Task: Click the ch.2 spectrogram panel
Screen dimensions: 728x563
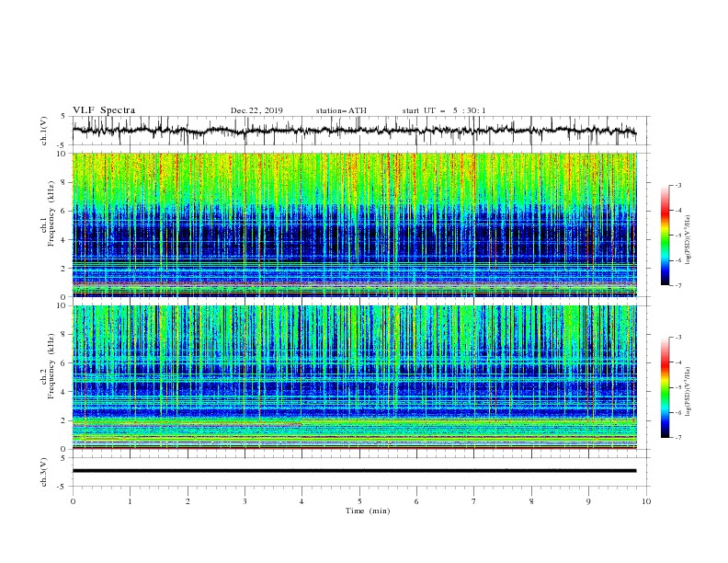Action: [354, 377]
